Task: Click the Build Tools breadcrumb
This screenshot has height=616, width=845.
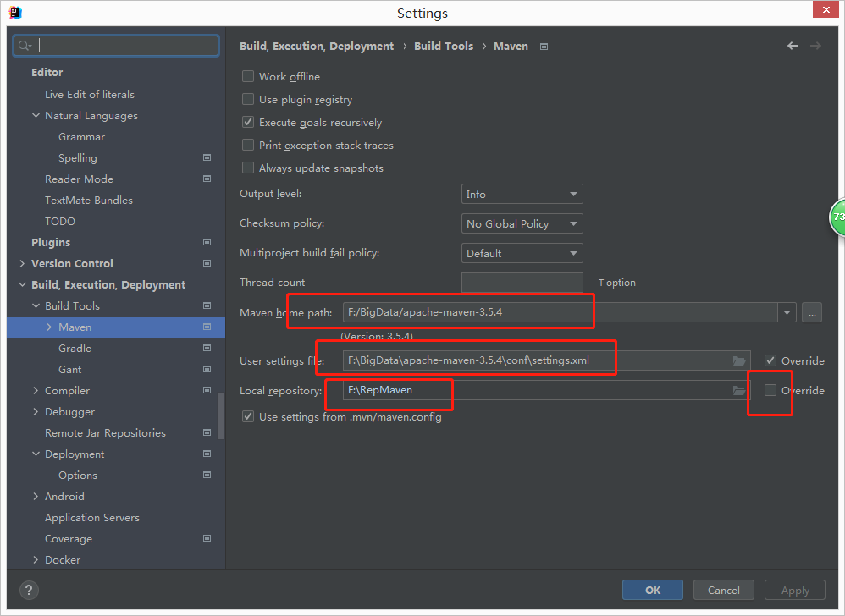Action: point(444,46)
